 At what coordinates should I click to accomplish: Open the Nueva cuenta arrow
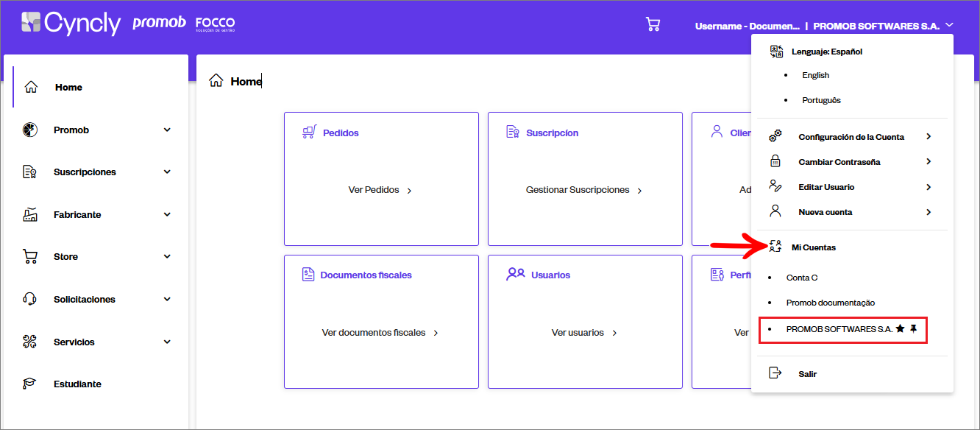(x=928, y=212)
